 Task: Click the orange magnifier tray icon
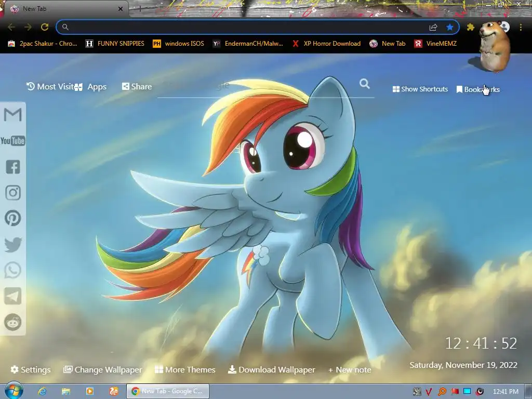442,392
